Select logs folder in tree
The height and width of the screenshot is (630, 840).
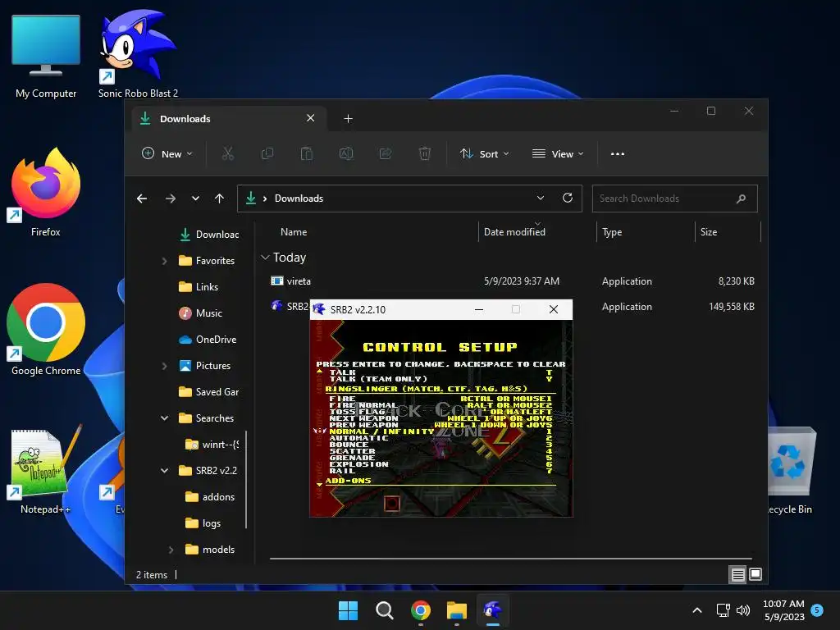pyautogui.click(x=203, y=523)
